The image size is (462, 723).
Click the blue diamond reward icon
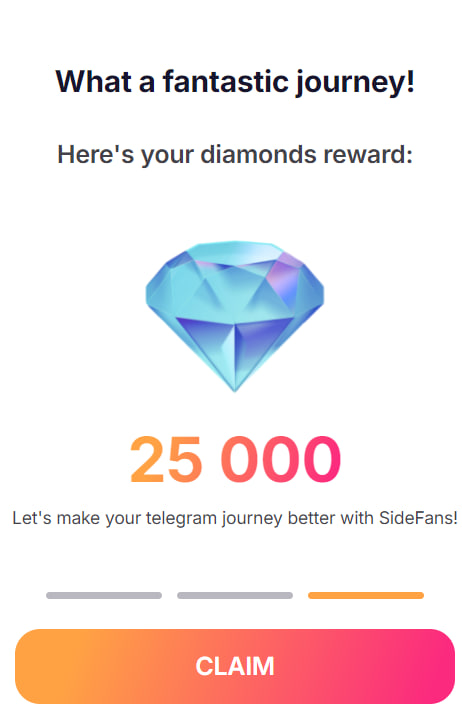pyautogui.click(x=235, y=316)
